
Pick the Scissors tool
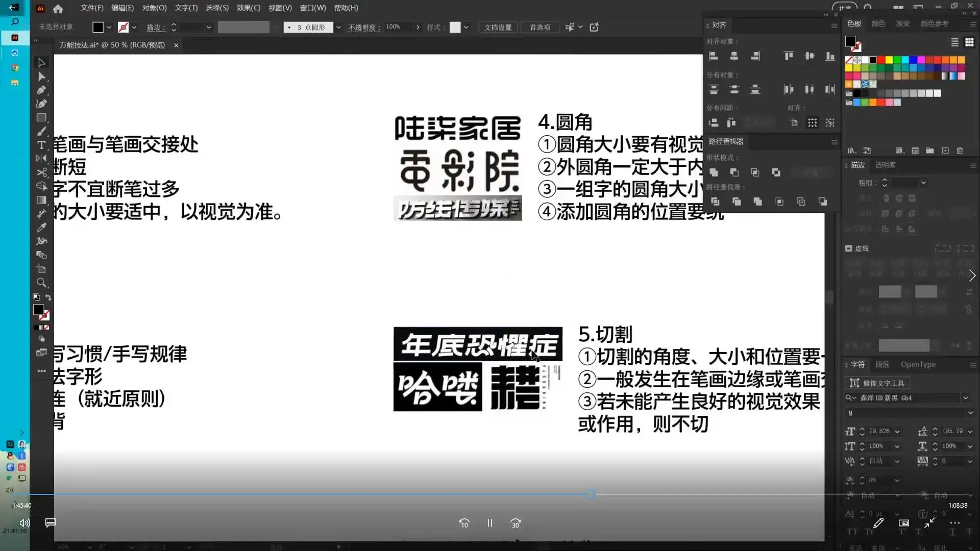pyautogui.click(x=42, y=172)
